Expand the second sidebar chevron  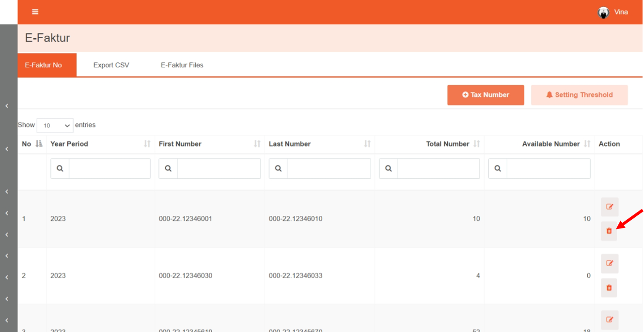(7, 149)
